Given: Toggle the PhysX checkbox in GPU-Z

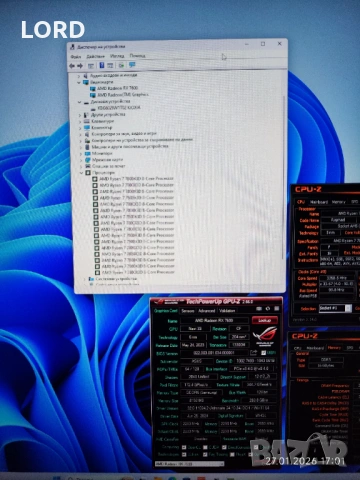Looking at the screenshot, I should [232, 454].
